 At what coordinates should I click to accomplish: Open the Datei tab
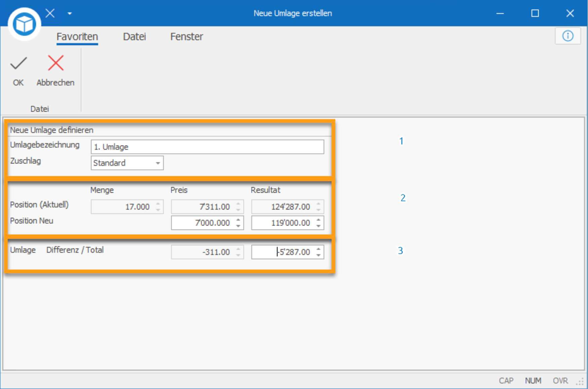click(x=134, y=36)
